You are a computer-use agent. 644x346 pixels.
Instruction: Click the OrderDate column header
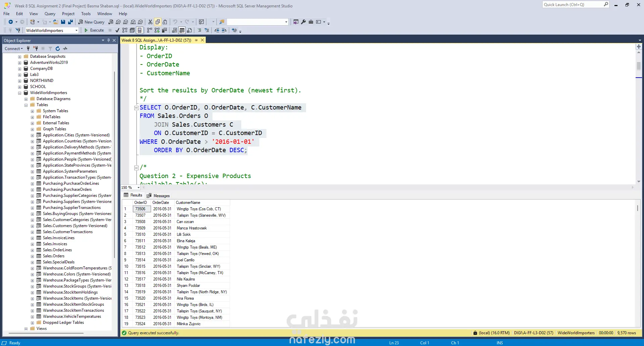point(162,203)
